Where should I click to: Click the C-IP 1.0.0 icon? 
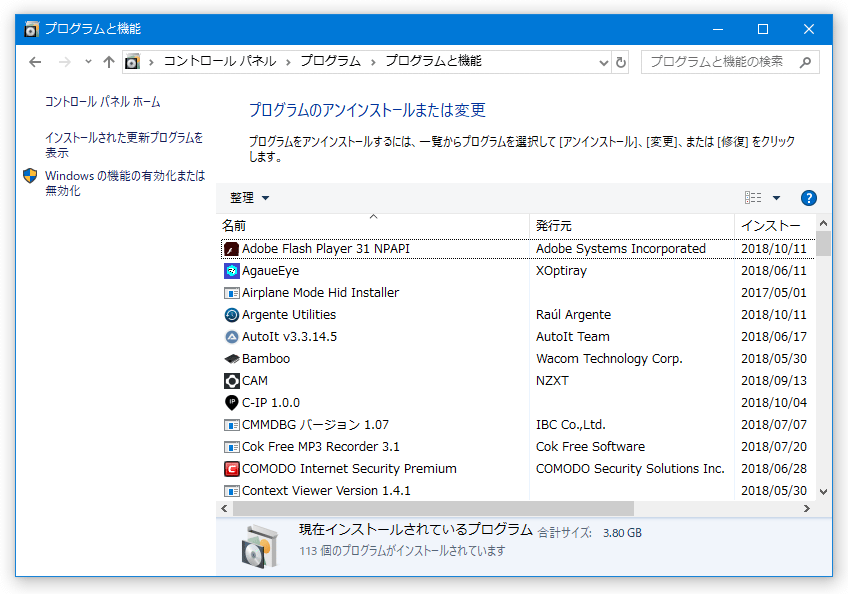click(x=231, y=403)
